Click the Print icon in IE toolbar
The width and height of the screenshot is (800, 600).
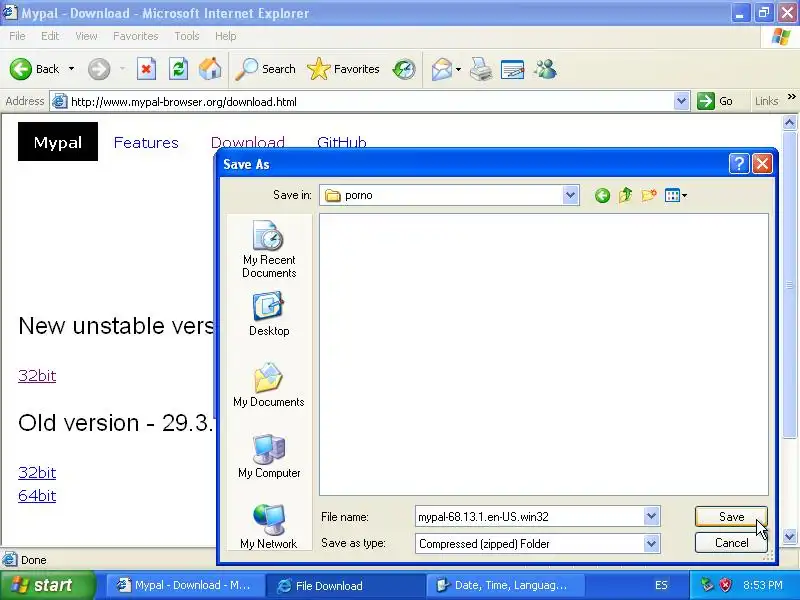pyautogui.click(x=481, y=69)
